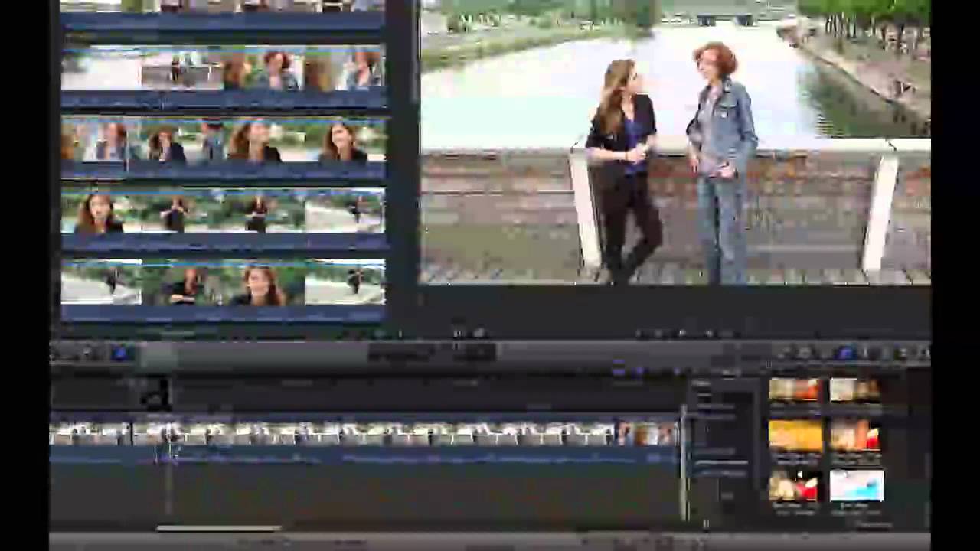This screenshot has height=551, width=980.
Task: Click the timeline horizontal scrollbar thumb
Action: pos(218,527)
